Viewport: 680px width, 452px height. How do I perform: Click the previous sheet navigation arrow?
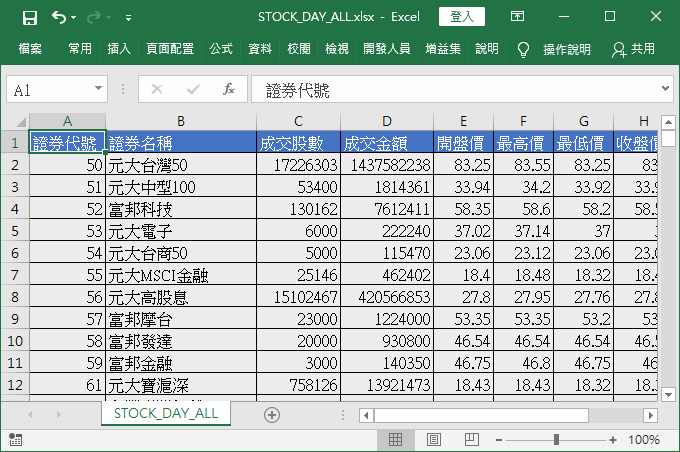(30, 415)
